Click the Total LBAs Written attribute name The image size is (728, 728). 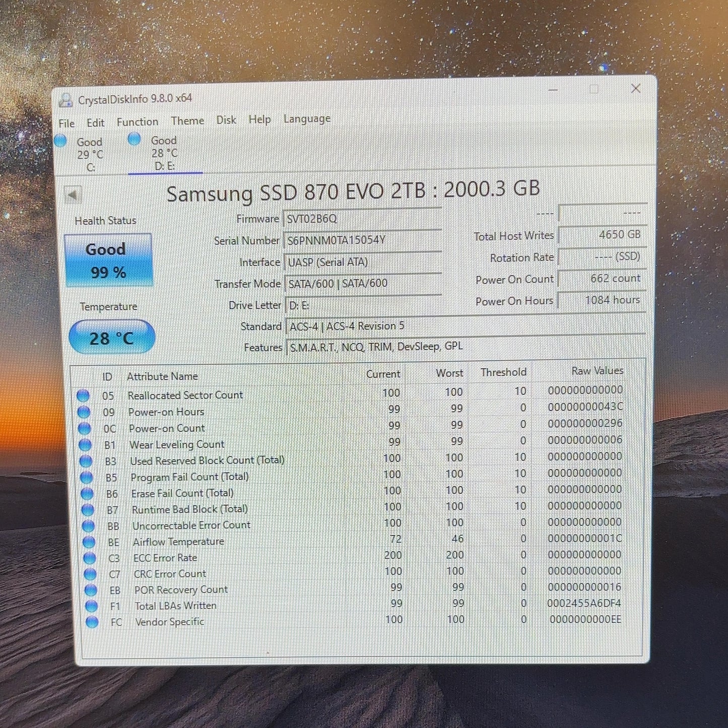[x=175, y=606]
